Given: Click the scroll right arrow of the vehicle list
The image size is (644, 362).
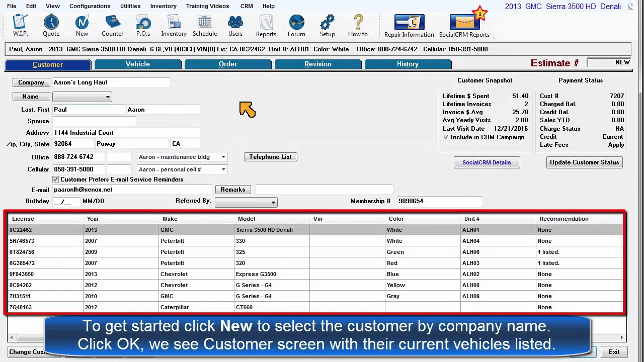Looking at the screenshot, I should coord(622,338).
